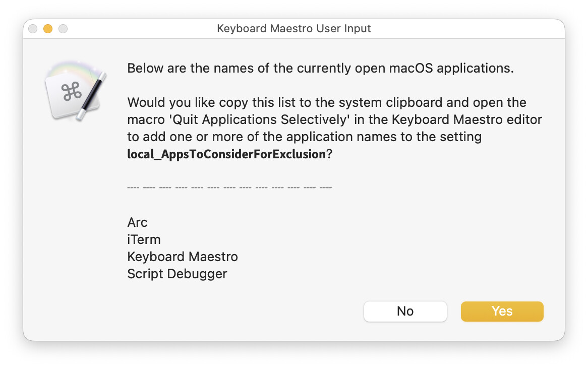Screen dimensions: 588x368
Task: Click the 'Keyboard Maestro User Input' window title
Action: coord(293,29)
